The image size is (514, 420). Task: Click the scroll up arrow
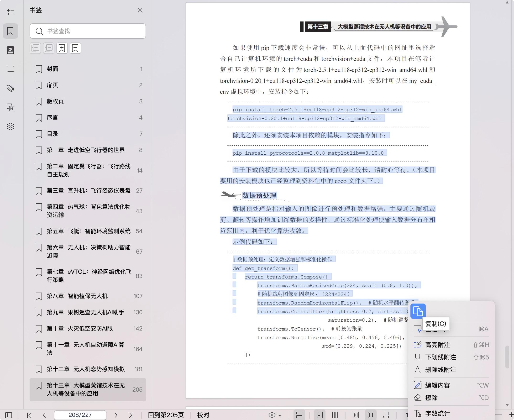(508, 3)
